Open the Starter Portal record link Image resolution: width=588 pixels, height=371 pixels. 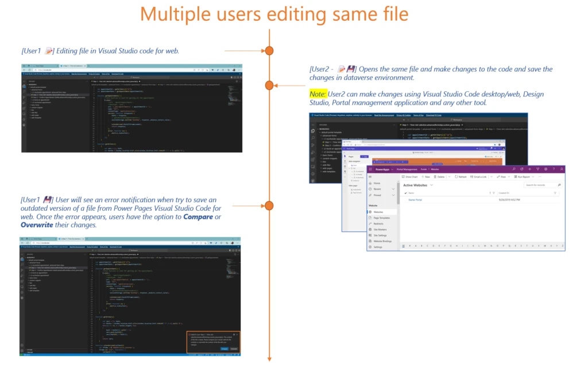[x=414, y=200]
